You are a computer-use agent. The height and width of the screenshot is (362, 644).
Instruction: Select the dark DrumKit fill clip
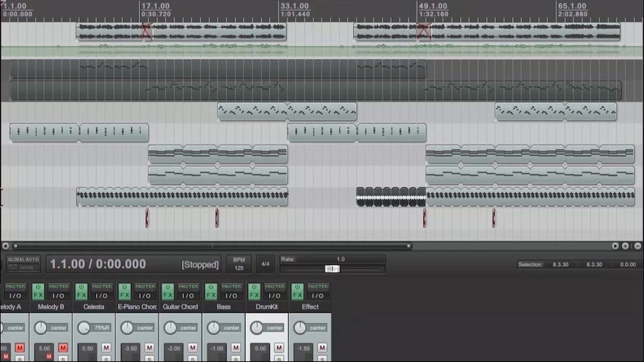click(391, 196)
